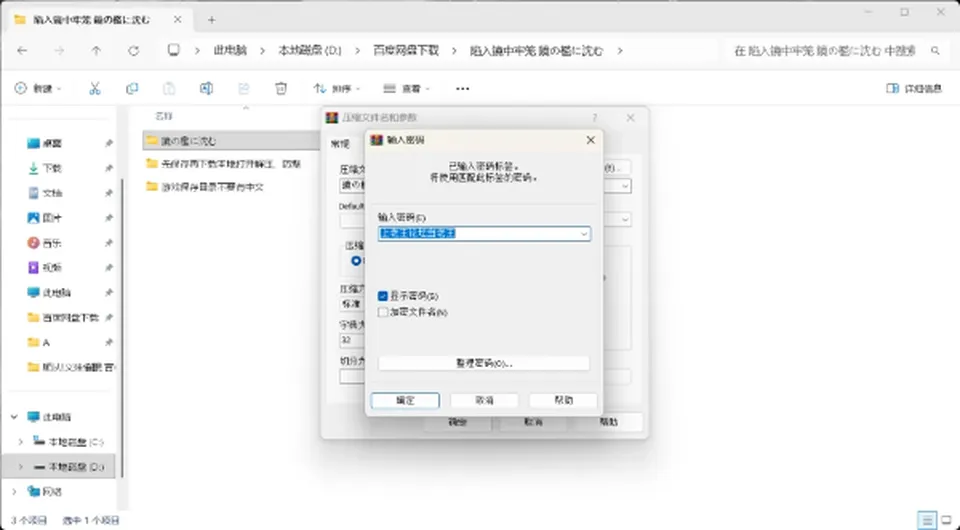
Task: Open 下载 in the quick access sidebar
Action: [x=52, y=168]
